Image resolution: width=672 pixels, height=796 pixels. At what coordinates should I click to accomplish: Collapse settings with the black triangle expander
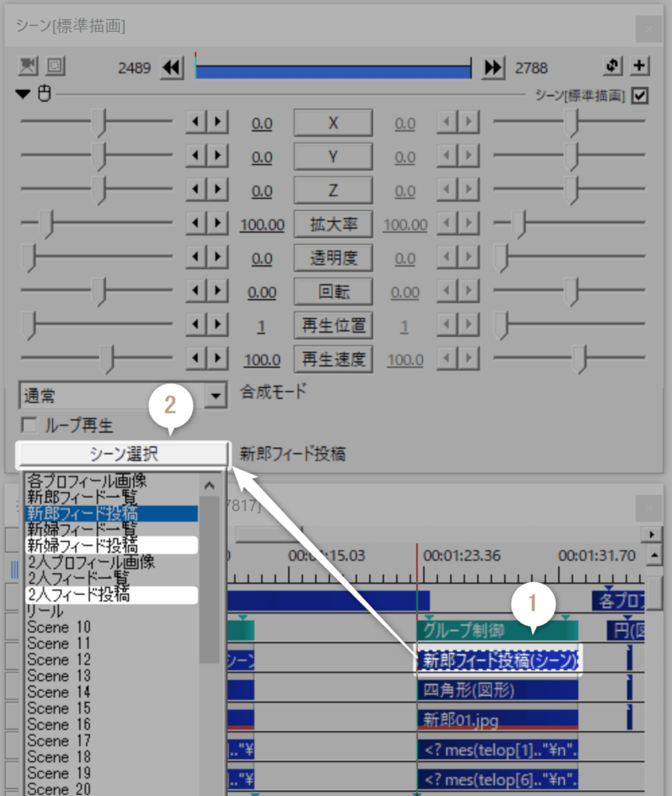24,95
